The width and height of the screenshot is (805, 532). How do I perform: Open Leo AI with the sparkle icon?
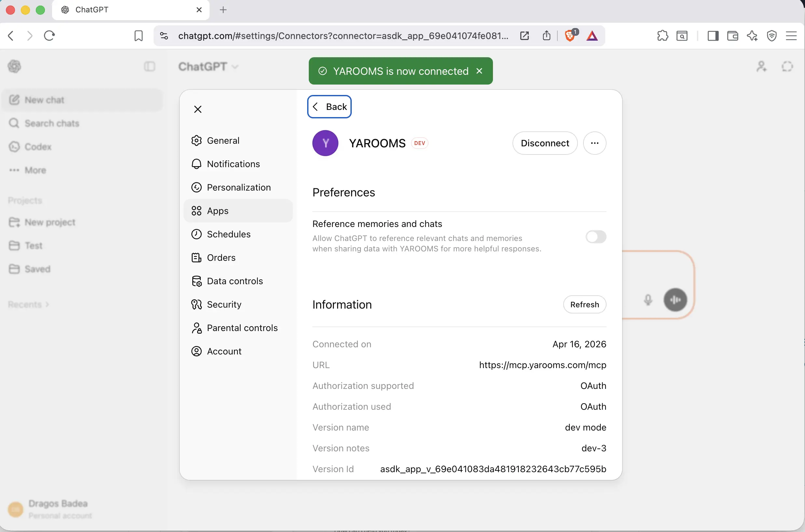click(752, 36)
